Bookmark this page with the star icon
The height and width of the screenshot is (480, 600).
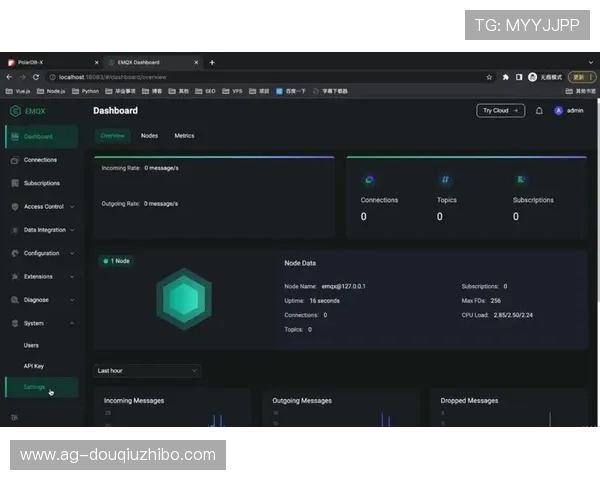[489, 77]
